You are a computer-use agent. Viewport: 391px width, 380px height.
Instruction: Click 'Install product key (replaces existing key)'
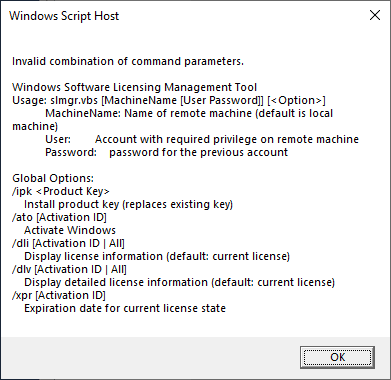tap(128, 204)
